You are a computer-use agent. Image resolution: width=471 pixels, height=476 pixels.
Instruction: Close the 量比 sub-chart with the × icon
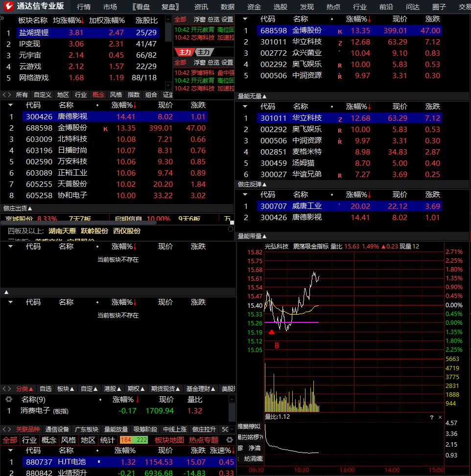pos(440,417)
